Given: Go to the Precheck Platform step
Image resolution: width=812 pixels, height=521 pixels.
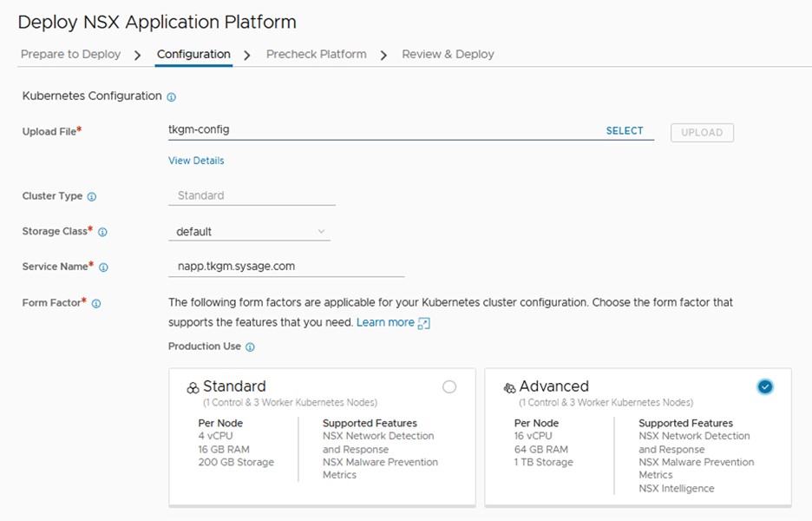Looking at the screenshot, I should coord(316,54).
